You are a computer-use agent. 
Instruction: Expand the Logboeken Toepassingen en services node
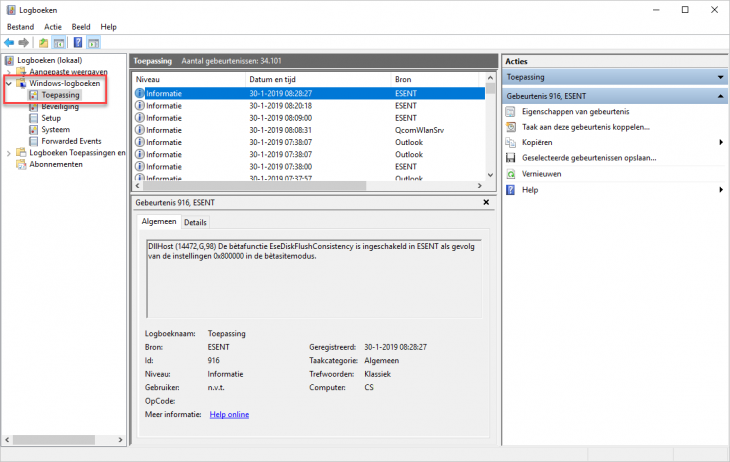[9, 153]
